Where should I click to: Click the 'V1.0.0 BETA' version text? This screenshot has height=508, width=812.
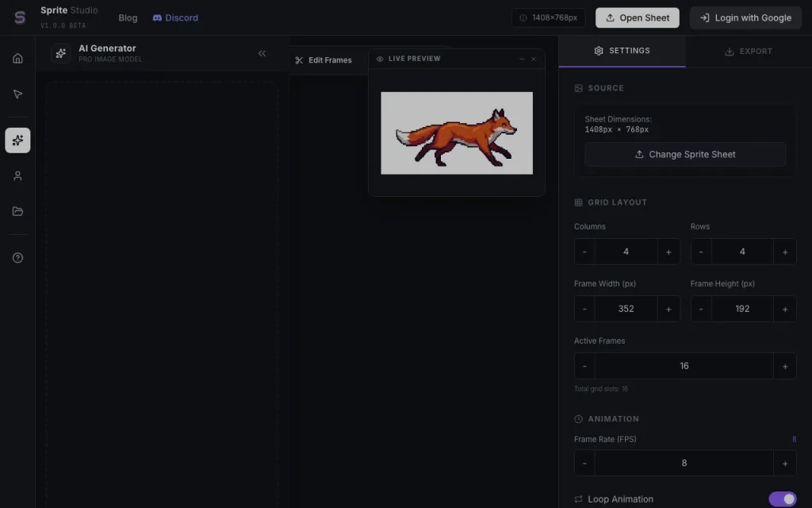(63, 25)
